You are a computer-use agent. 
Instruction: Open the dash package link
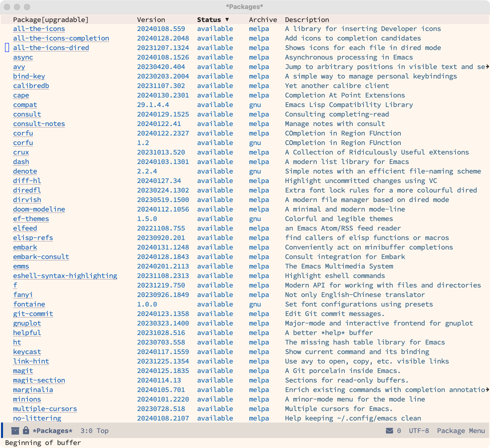(21, 162)
